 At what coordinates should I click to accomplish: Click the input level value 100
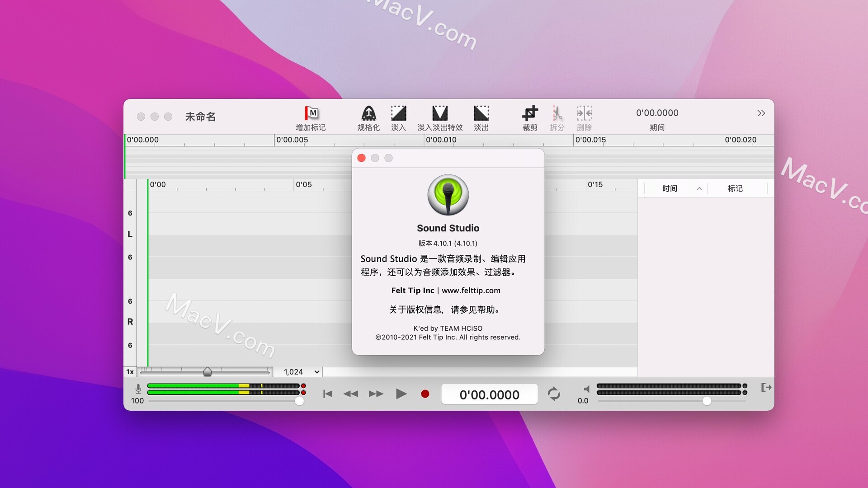[x=137, y=401]
